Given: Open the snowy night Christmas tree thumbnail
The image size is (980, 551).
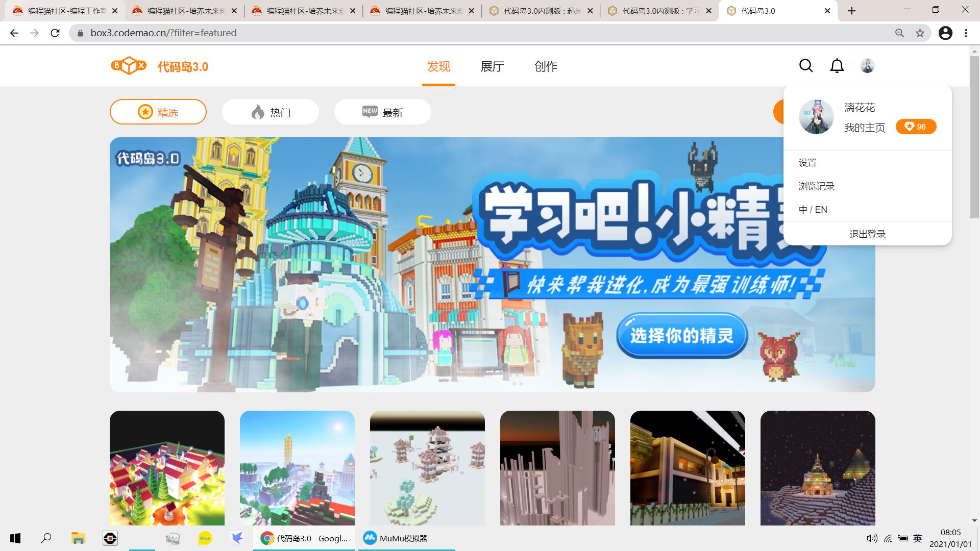Looking at the screenshot, I should click(818, 468).
